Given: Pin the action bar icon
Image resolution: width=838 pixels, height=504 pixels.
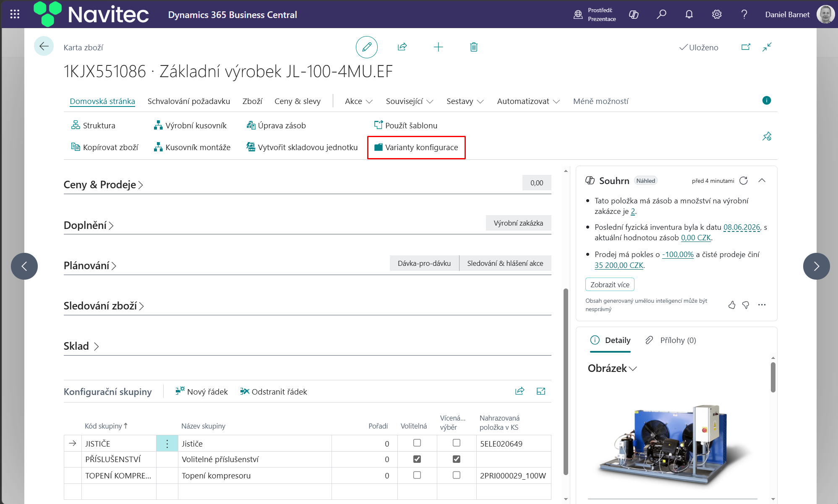Looking at the screenshot, I should pos(767,136).
